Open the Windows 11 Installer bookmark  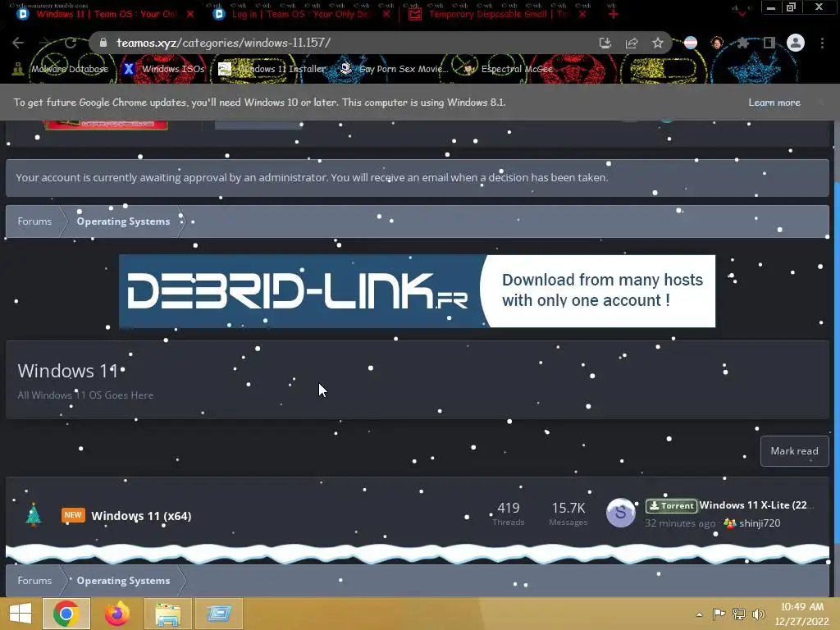coord(272,69)
